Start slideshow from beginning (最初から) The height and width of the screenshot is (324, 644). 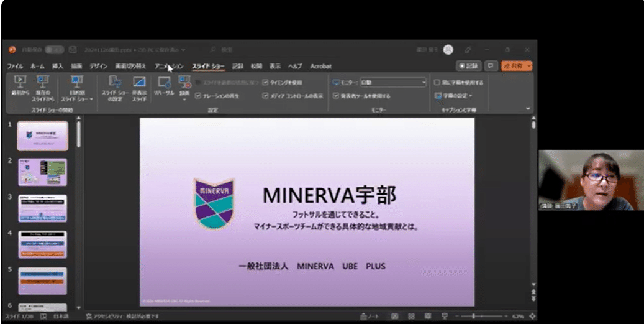click(x=20, y=85)
